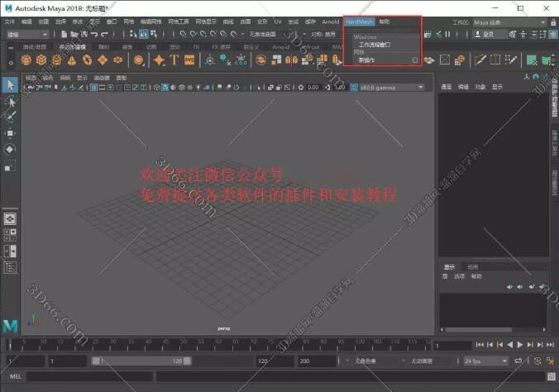This screenshot has height=392, width=559.
Task: Toggle select by object type mode
Action: click(x=143, y=34)
